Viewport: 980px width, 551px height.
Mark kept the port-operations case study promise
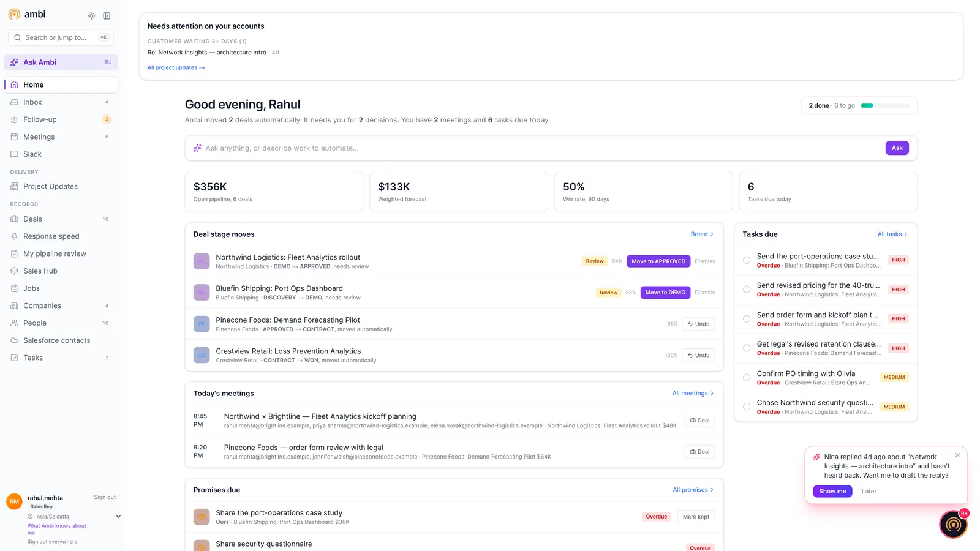pyautogui.click(x=696, y=517)
